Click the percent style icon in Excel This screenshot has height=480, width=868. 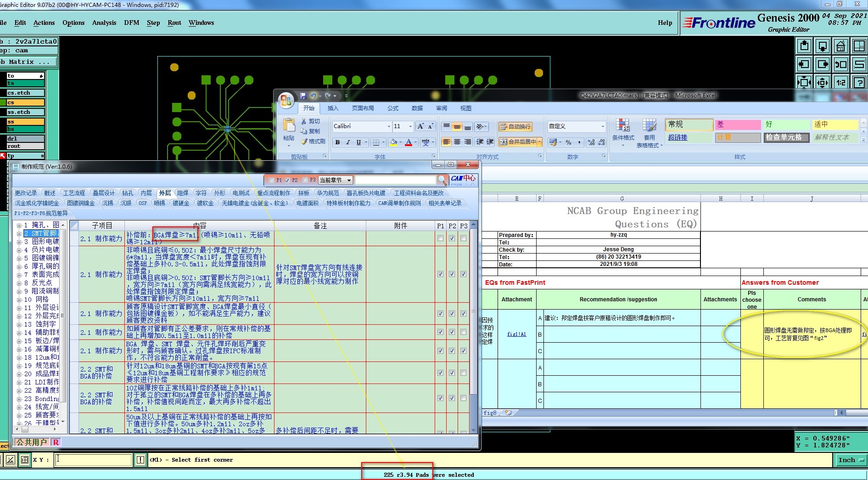click(568, 142)
